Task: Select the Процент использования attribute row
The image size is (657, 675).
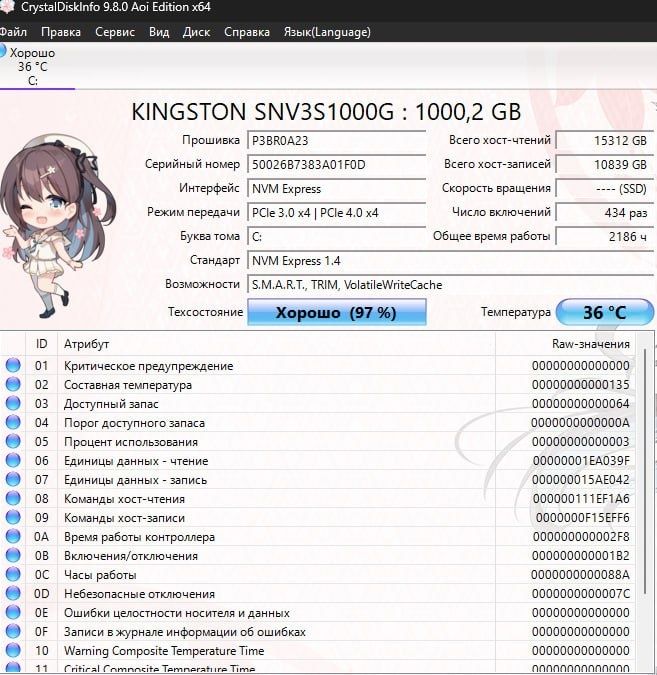Action: click(x=318, y=442)
